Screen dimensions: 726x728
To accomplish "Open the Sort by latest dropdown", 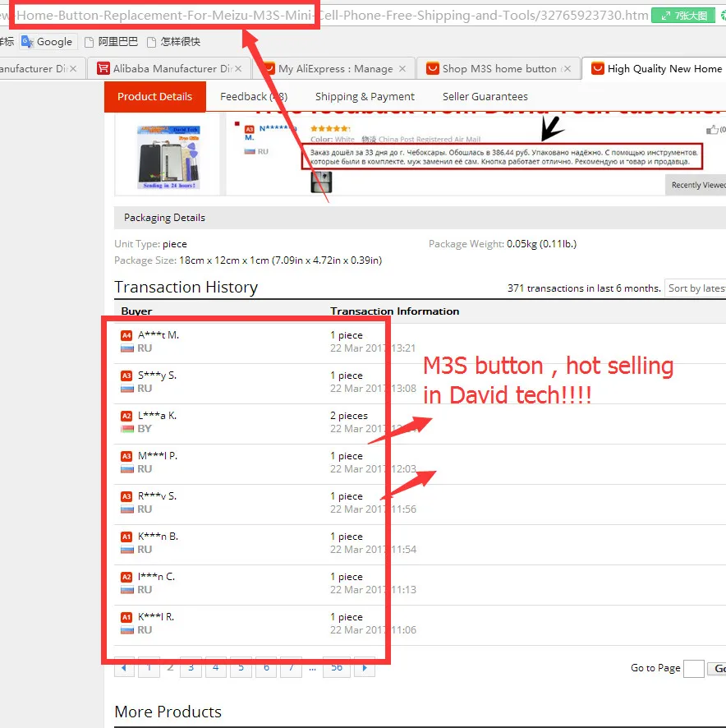I will 696,288.
